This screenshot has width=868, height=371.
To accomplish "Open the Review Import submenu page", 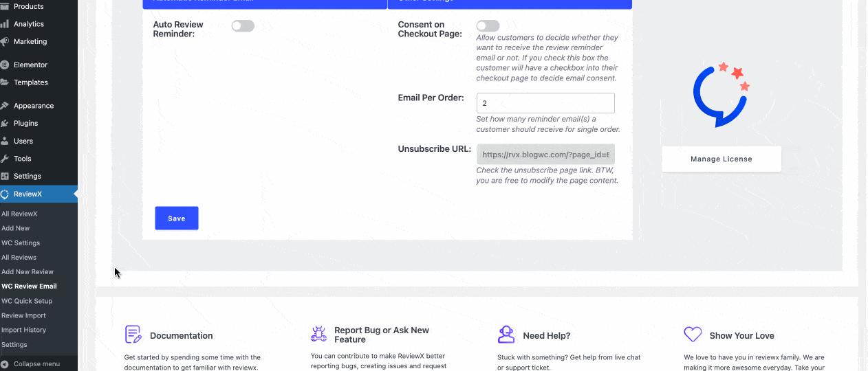I will tap(23, 315).
